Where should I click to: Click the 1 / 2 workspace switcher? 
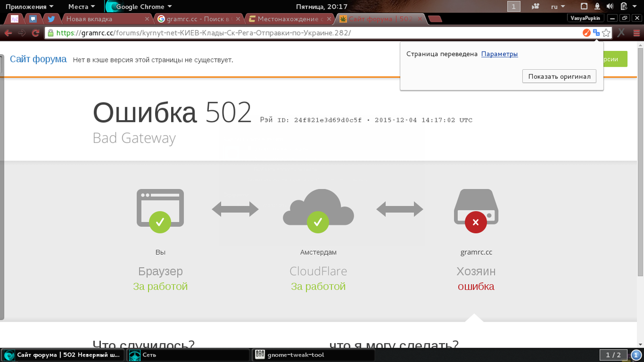click(x=613, y=354)
